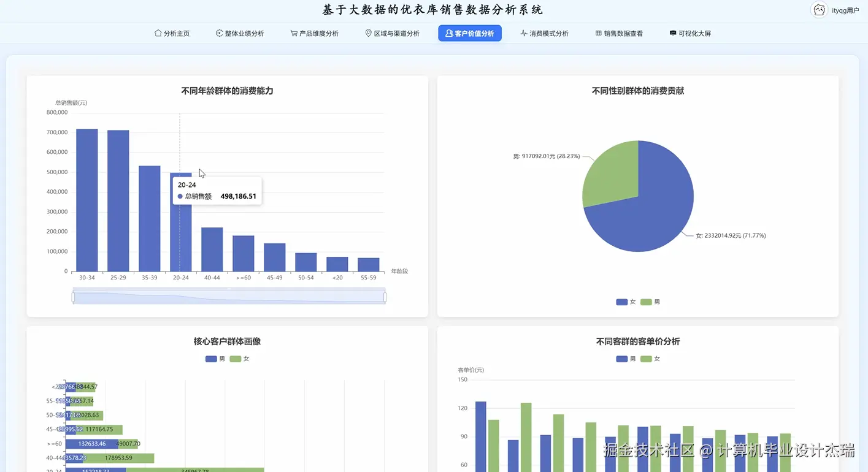Image resolution: width=868 pixels, height=472 pixels.
Task: Click the 核心客户群体画像 chart title
Action: tap(227, 341)
